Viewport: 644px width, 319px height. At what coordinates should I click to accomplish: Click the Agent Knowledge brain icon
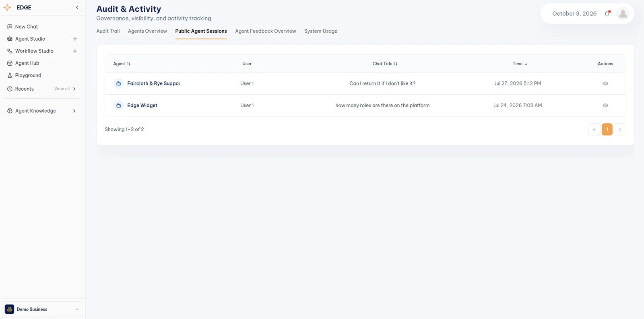(x=10, y=111)
